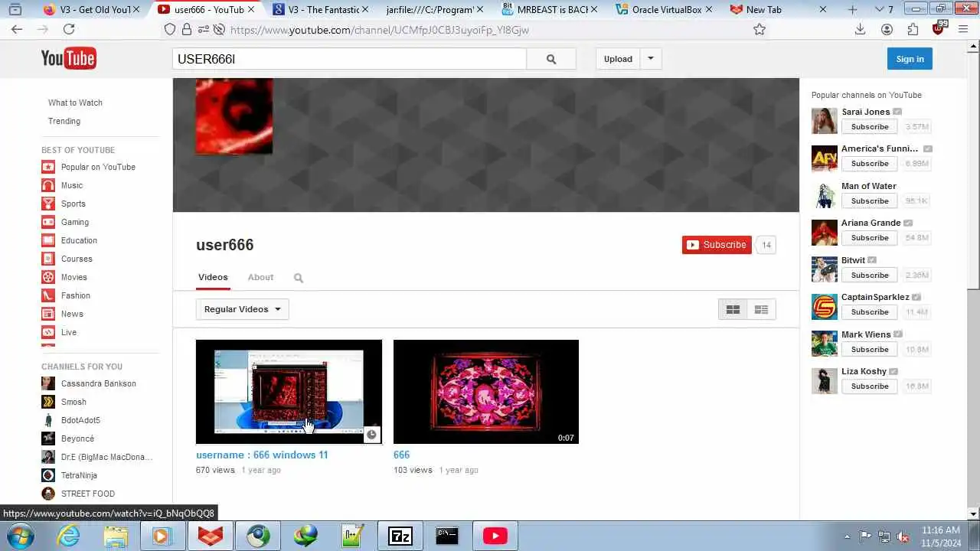Screen dimensions: 980x551
Task: Click the Courses category icon
Action: [48, 259]
